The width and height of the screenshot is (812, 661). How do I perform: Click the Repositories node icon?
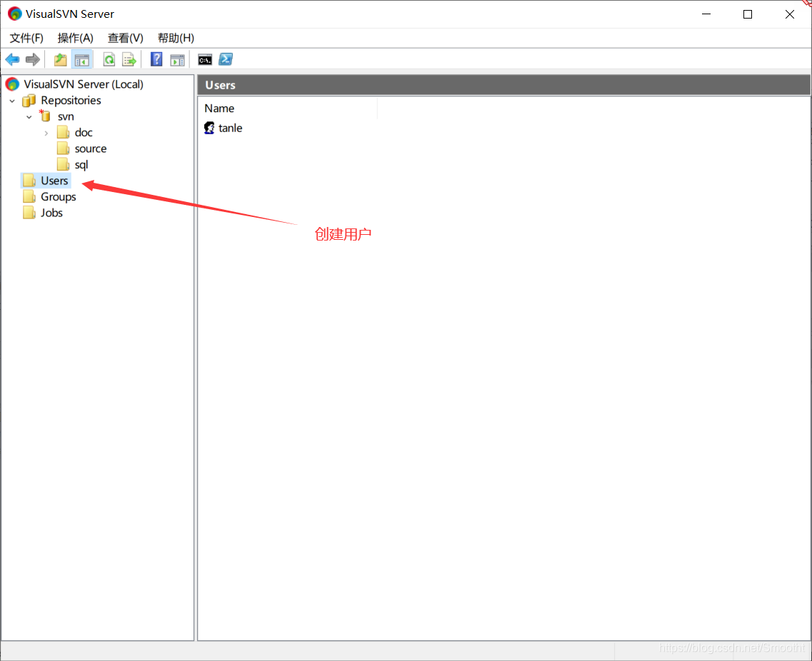(x=29, y=100)
